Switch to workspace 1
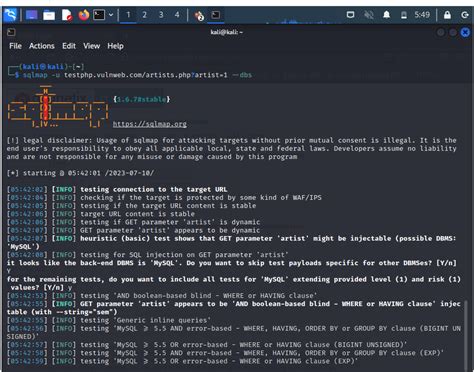The image size is (474, 372). click(128, 15)
